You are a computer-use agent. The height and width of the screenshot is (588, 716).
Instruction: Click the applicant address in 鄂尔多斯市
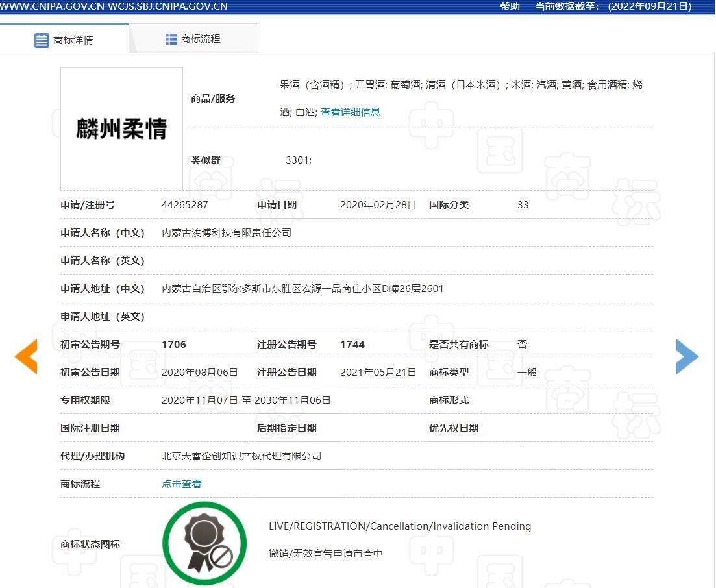coord(302,288)
